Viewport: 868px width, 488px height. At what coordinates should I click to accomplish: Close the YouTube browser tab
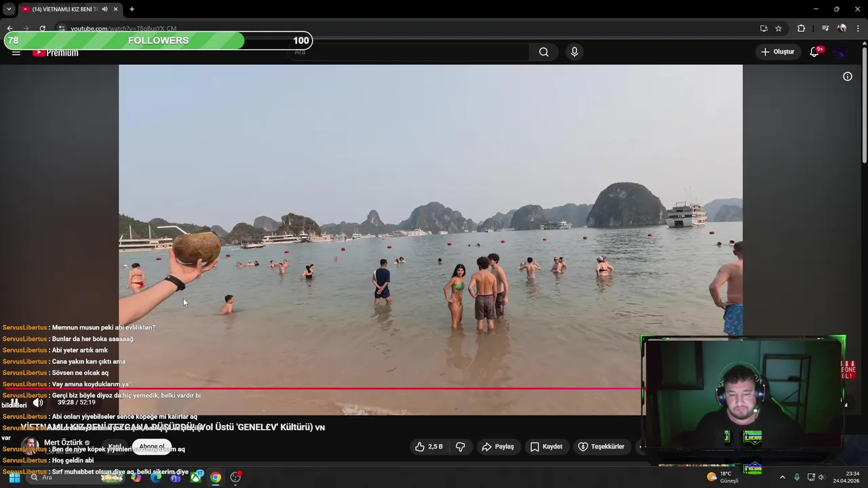click(115, 9)
